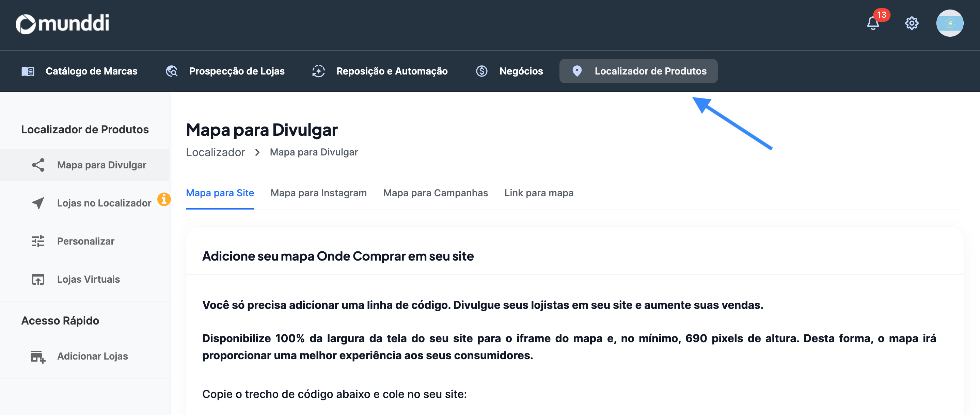Select the Lojas Virtuais upload icon
Screen dimensions: 980x415
[x=38, y=279]
